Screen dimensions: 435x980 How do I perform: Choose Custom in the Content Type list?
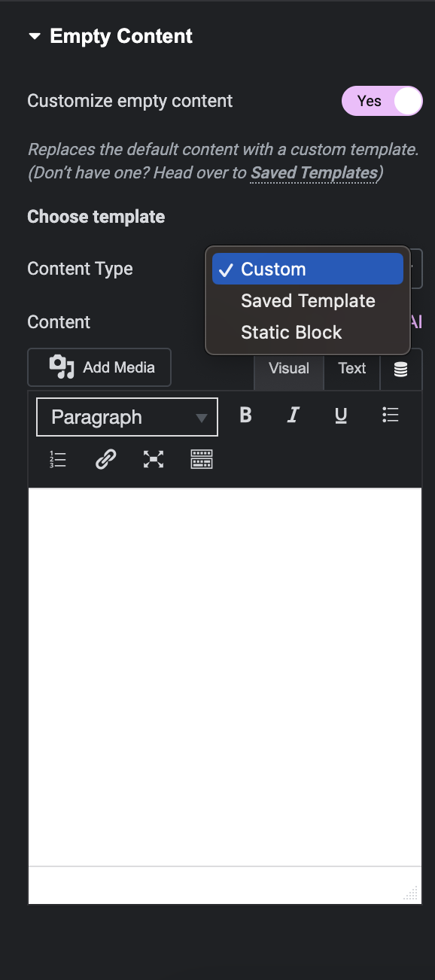pyautogui.click(x=308, y=269)
